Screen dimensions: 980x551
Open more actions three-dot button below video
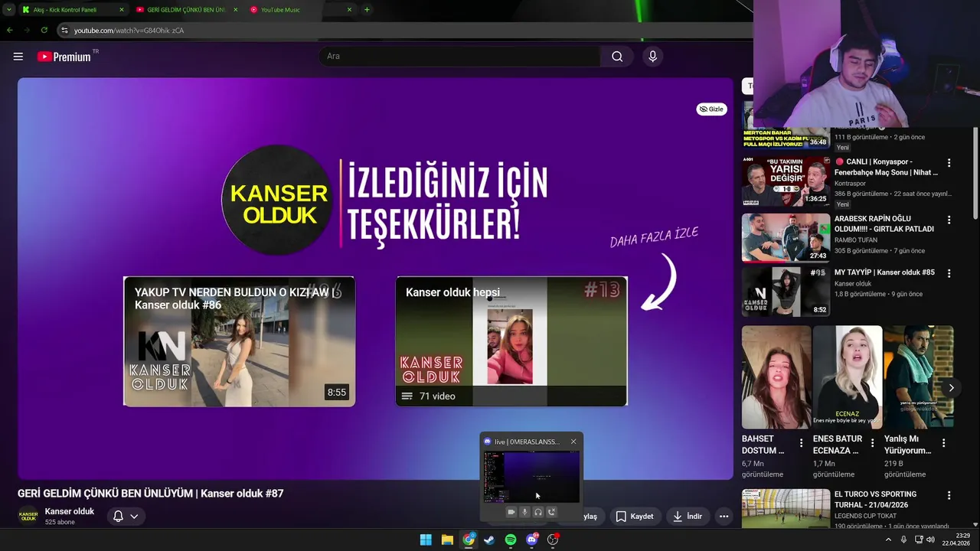click(724, 517)
